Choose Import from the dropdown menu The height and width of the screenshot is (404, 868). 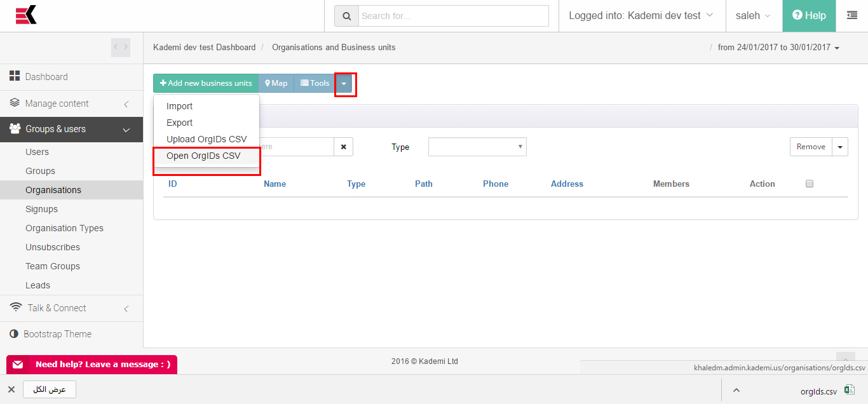(179, 106)
